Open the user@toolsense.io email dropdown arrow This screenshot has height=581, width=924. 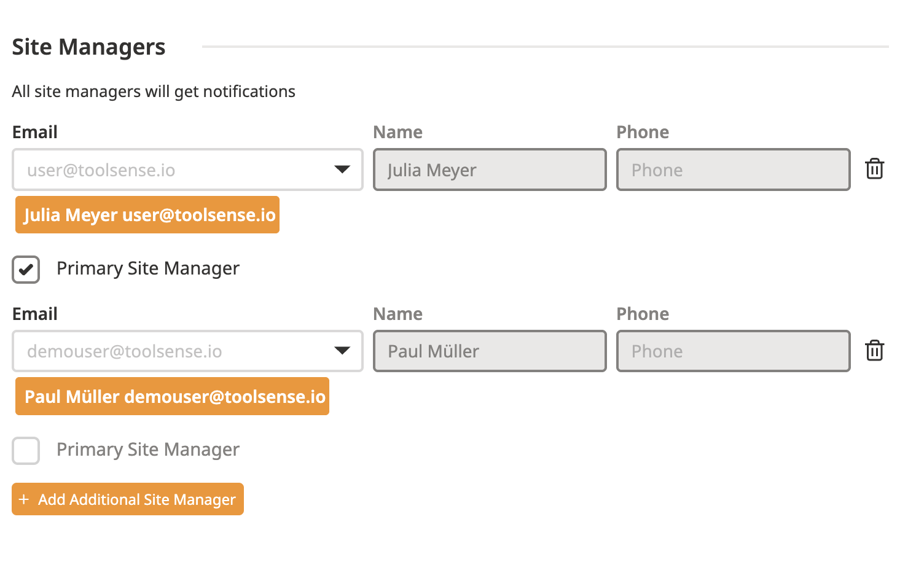point(342,170)
